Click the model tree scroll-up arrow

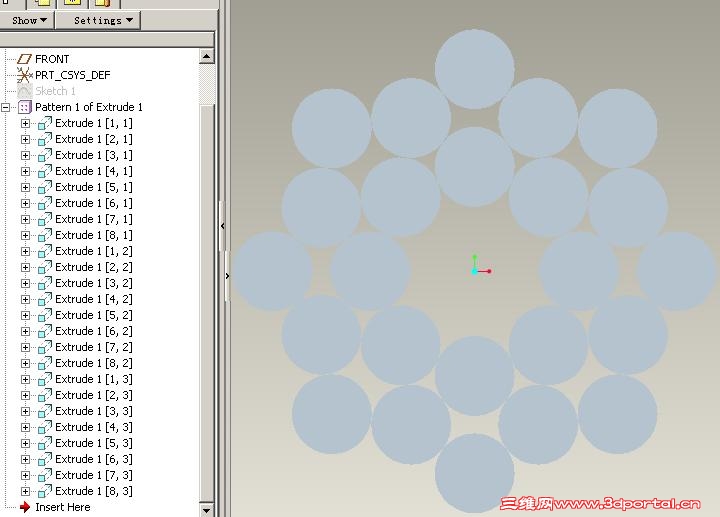tap(207, 56)
